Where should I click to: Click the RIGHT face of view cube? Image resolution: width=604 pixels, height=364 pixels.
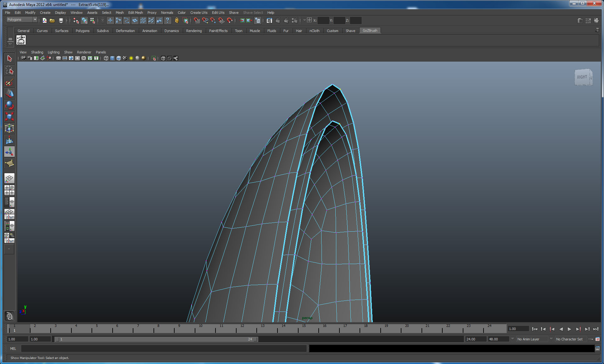(582, 77)
